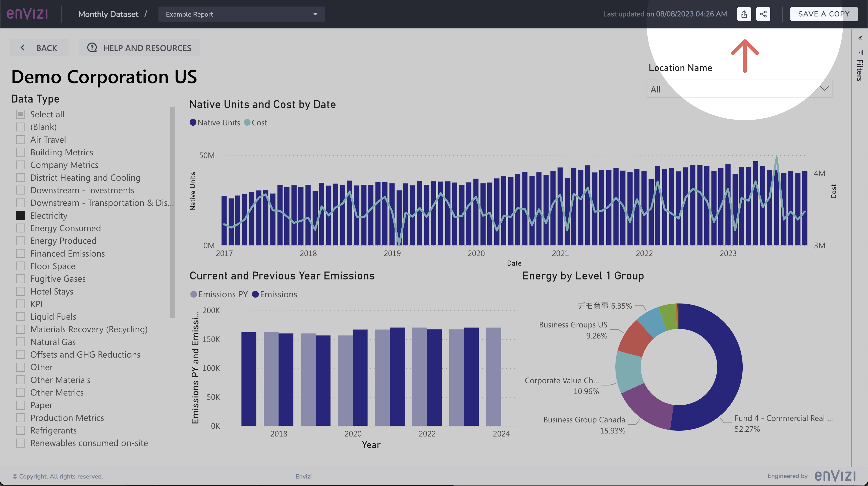Click the Envizi footer logo

835,476
